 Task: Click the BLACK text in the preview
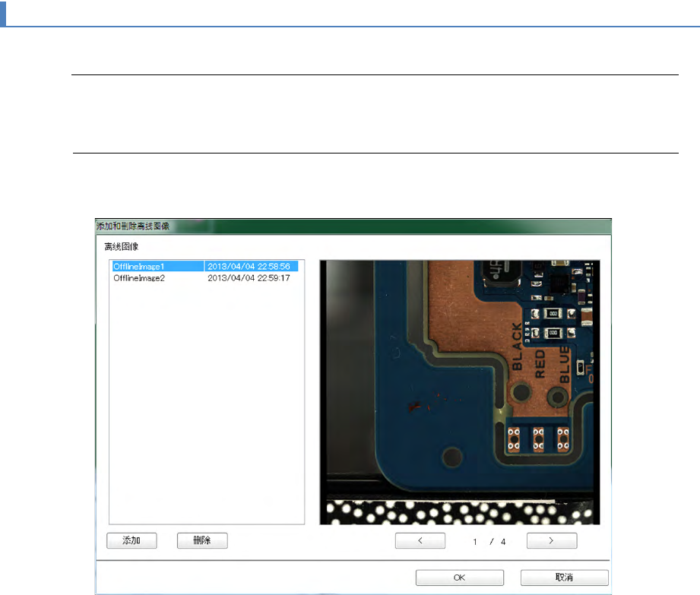point(517,347)
